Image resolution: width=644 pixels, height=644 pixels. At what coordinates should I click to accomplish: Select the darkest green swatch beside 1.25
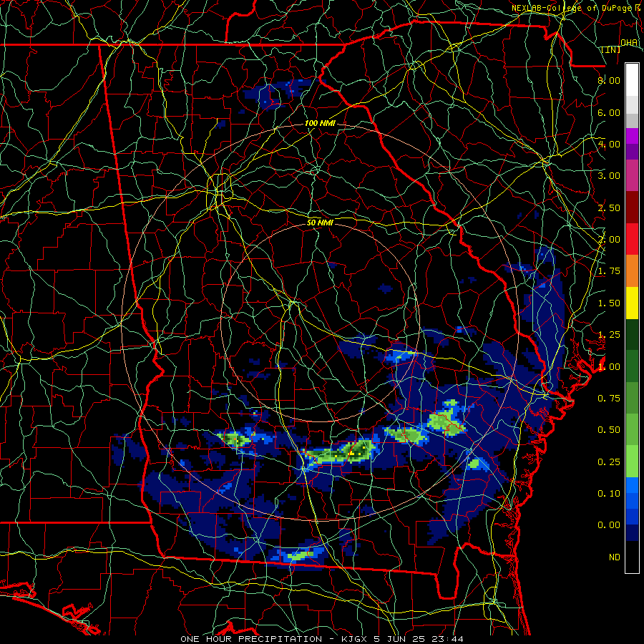tap(632, 334)
